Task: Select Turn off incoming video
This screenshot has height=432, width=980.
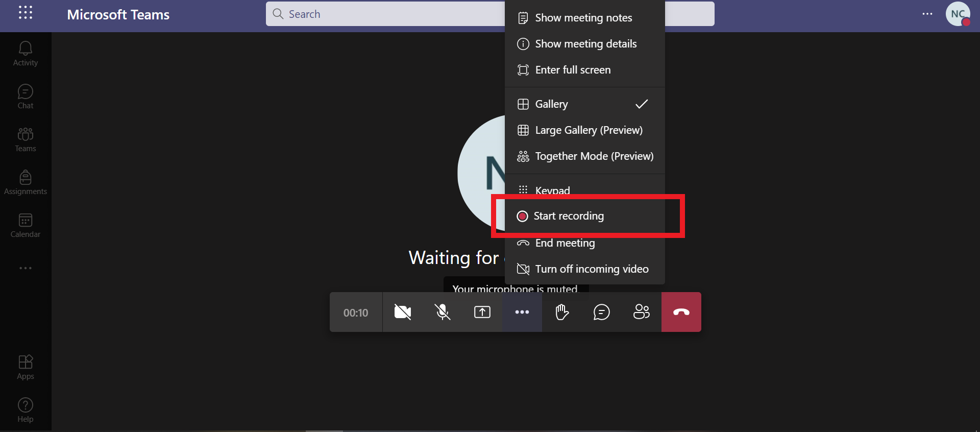Action: 585,269
